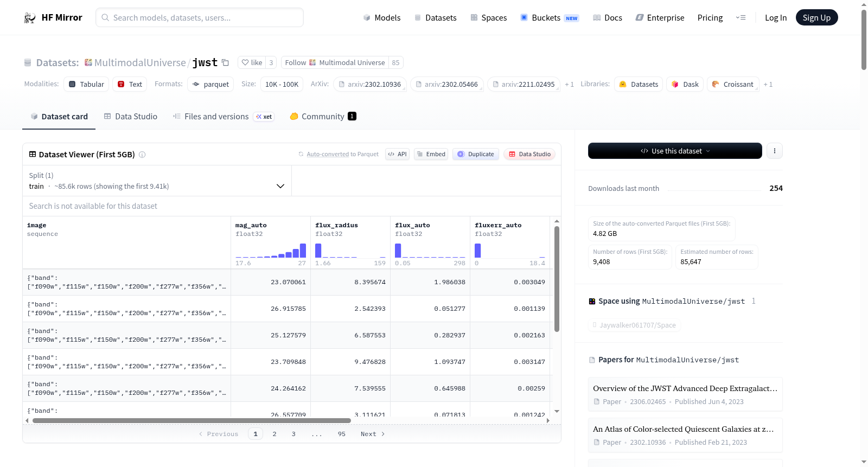Open Models in top navigation
This screenshot has width=868, height=467.
point(382,17)
